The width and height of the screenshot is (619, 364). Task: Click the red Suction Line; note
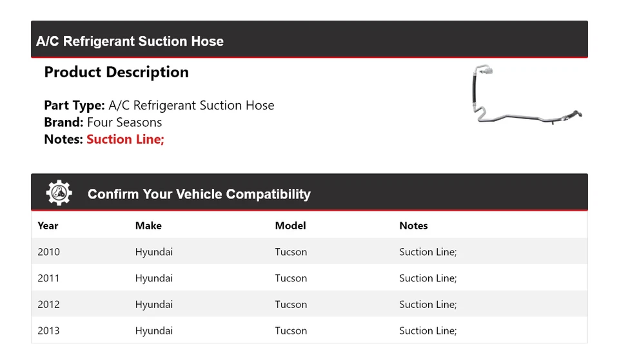[x=125, y=139]
